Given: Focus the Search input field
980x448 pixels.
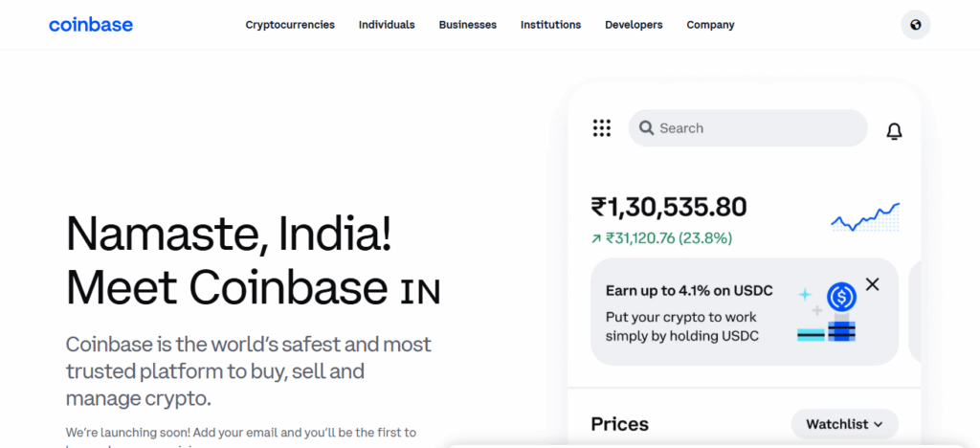Looking at the screenshot, I should [x=756, y=128].
